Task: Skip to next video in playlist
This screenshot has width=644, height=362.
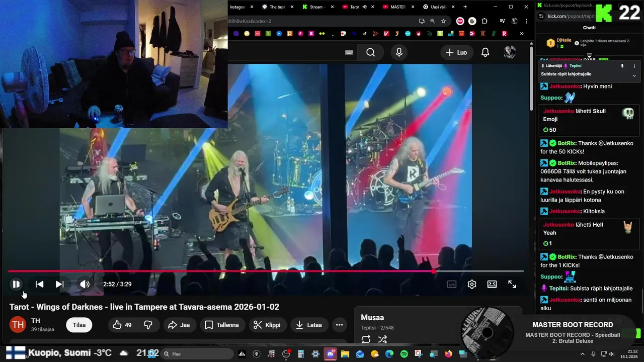Action: (x=59, y=284)
